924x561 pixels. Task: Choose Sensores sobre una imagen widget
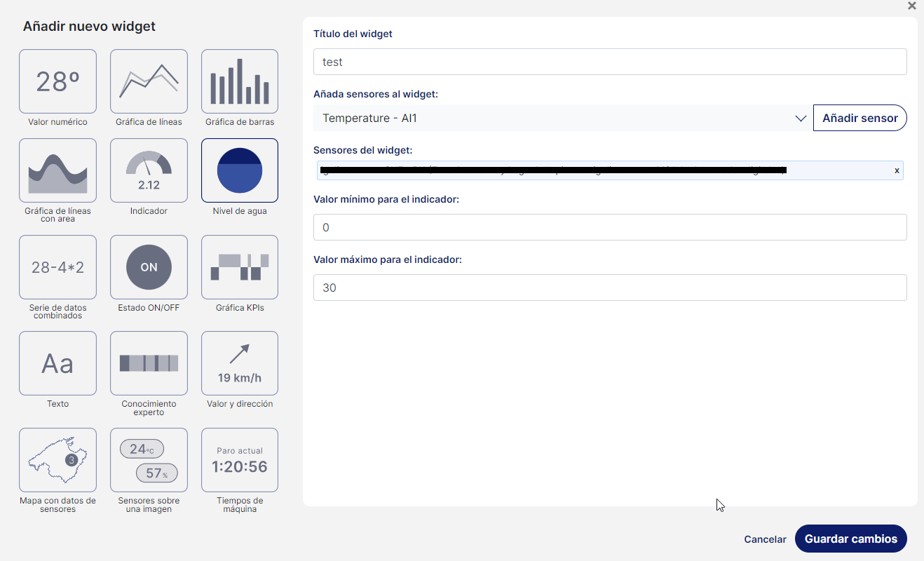(149, 460)
